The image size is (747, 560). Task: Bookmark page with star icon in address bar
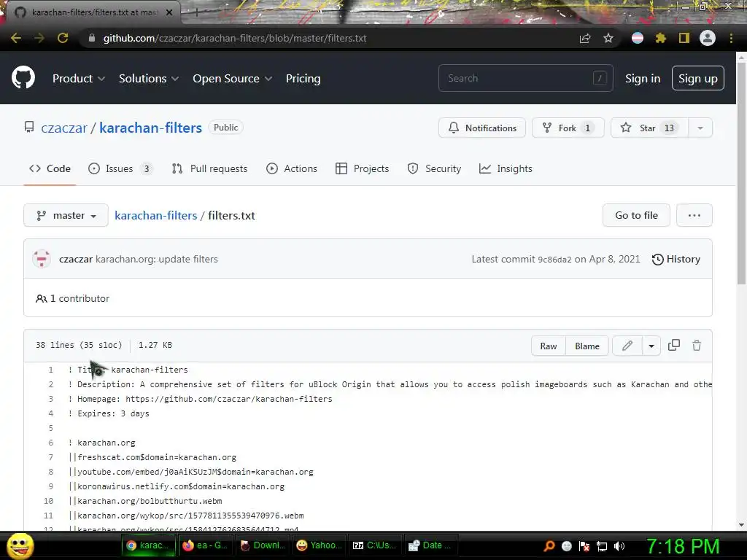608,38
